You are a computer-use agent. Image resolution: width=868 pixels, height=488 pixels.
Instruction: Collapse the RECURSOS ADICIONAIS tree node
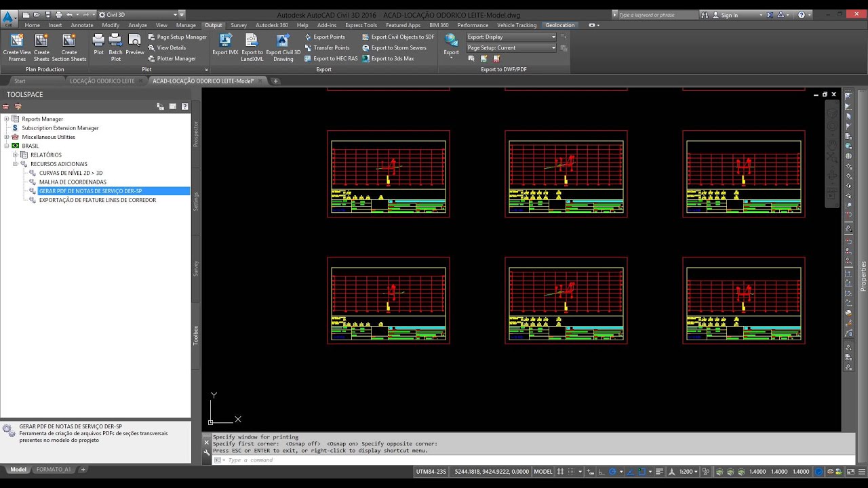(16, 164)
